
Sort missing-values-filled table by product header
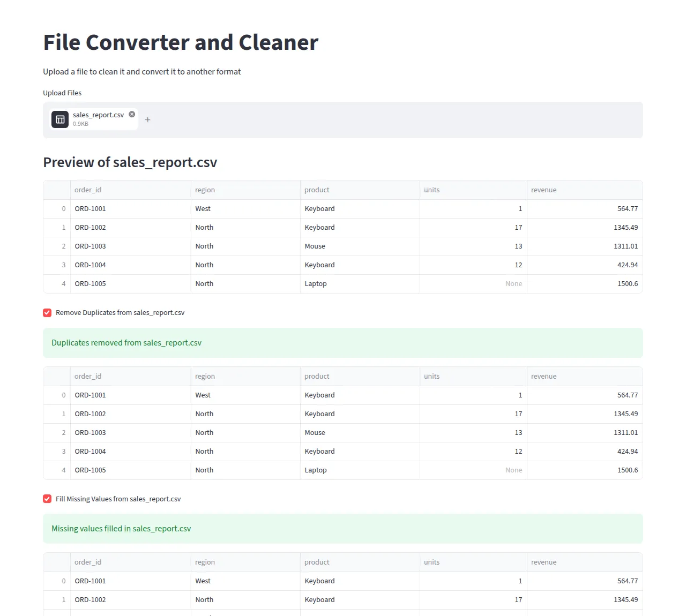[360, 562]
